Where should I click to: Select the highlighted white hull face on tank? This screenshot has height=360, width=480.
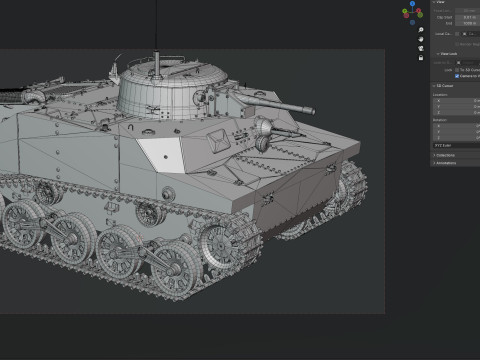(162, 155)
